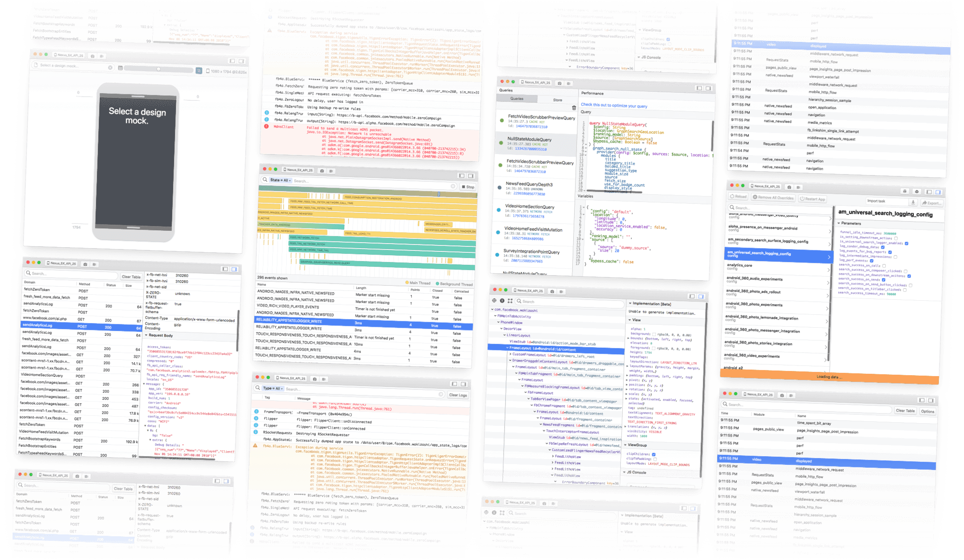Image resolution: width=964 pixels, height=560 pixels.
Task: Switch to the Store tab
Action: coord(557,100)
